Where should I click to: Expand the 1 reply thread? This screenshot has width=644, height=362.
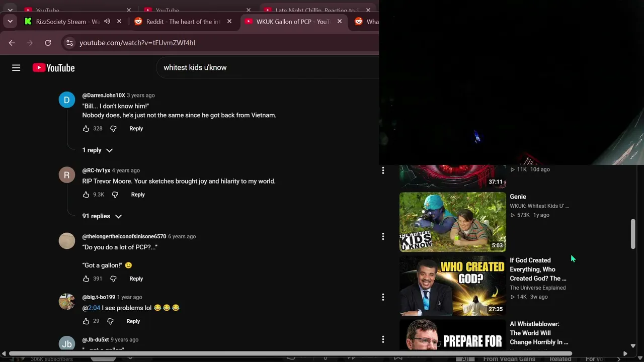(x=98, y=150)
